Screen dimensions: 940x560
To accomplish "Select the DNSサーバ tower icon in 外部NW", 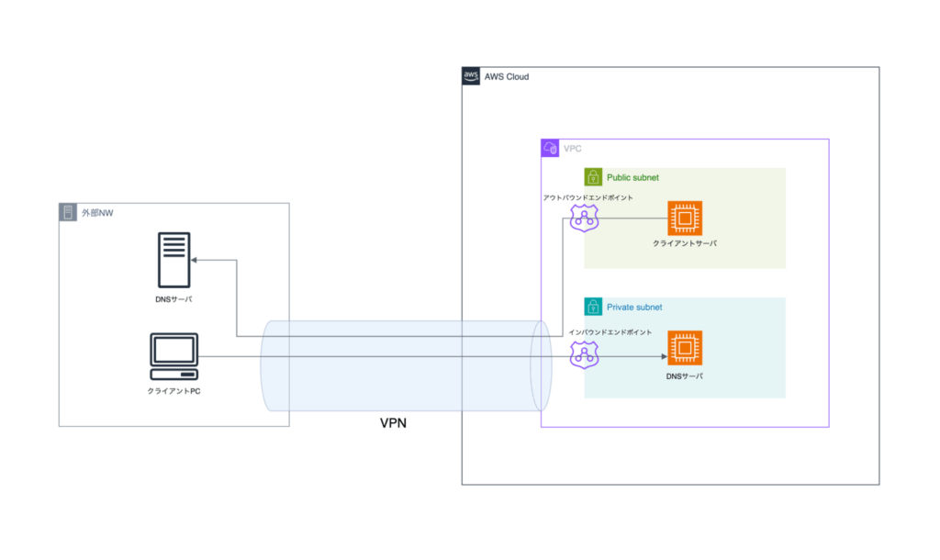I will [173, 260].
